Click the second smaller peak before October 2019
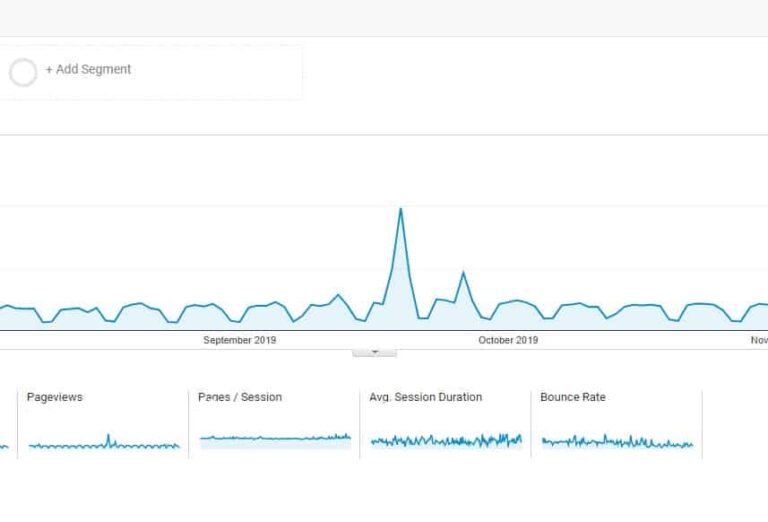Image resolution: width=768 pixels, height=522 pixels. (x=462, y=272)
